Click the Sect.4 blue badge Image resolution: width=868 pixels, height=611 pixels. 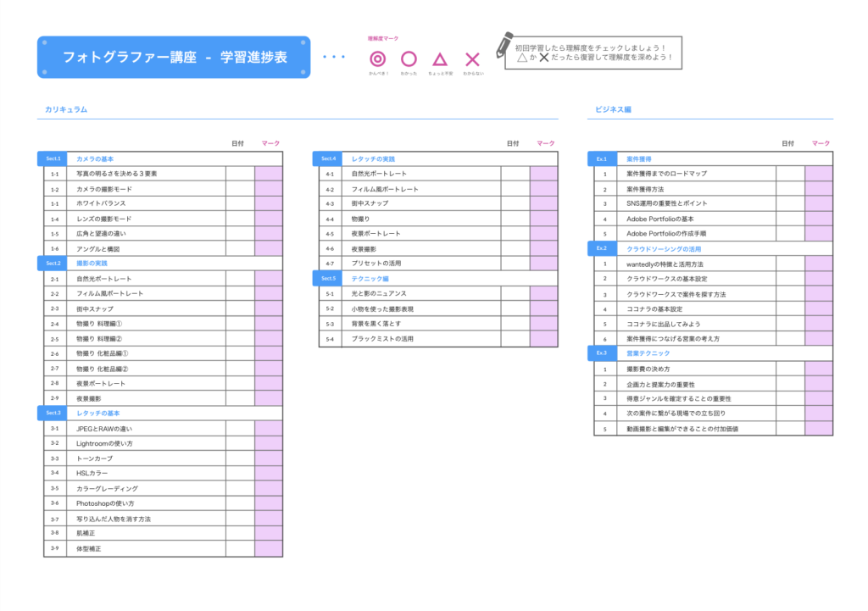[327, 158]
